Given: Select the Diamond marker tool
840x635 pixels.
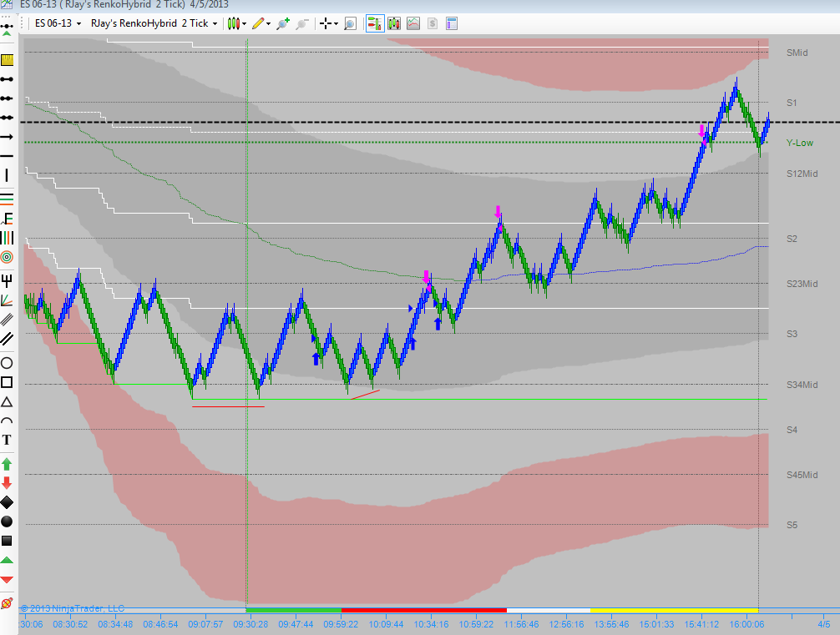Looking at the screenshot, I should 7,502.
